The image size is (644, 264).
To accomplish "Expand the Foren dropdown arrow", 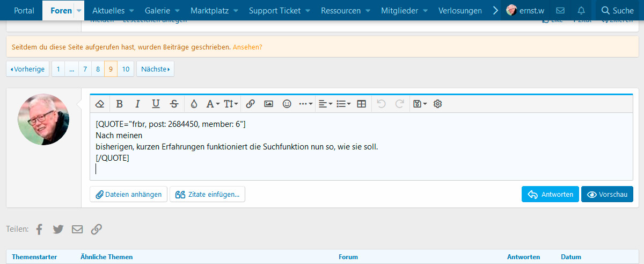I will (x=79, y=10).
